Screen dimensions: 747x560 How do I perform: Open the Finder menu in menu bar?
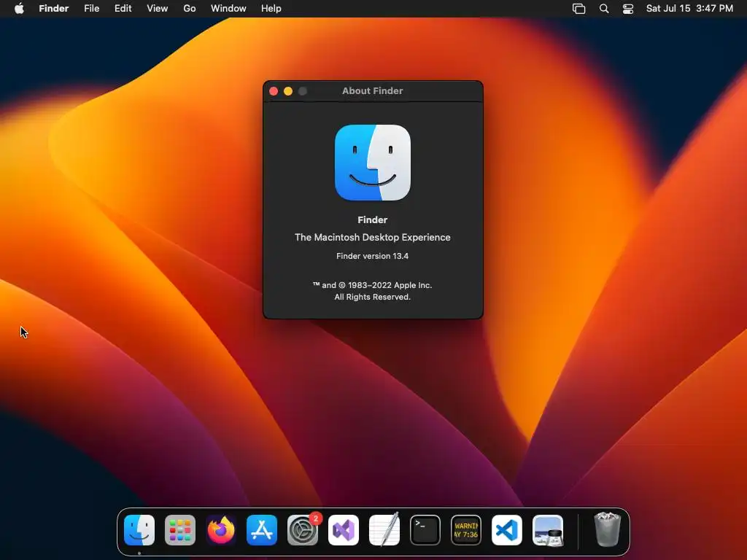(54, 9)
